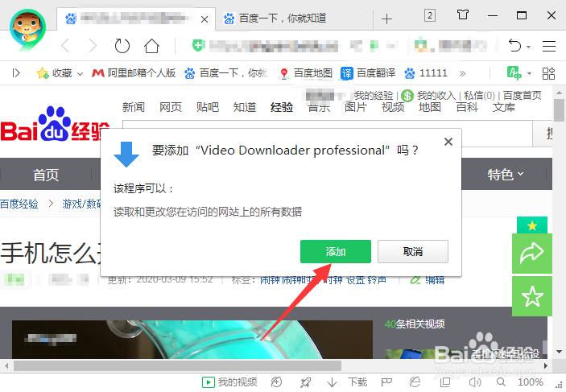The height and width of the screenshot is (392, 566).
Task: Select 网页 in Baidu navigation
Action: [x=171, y=107]
